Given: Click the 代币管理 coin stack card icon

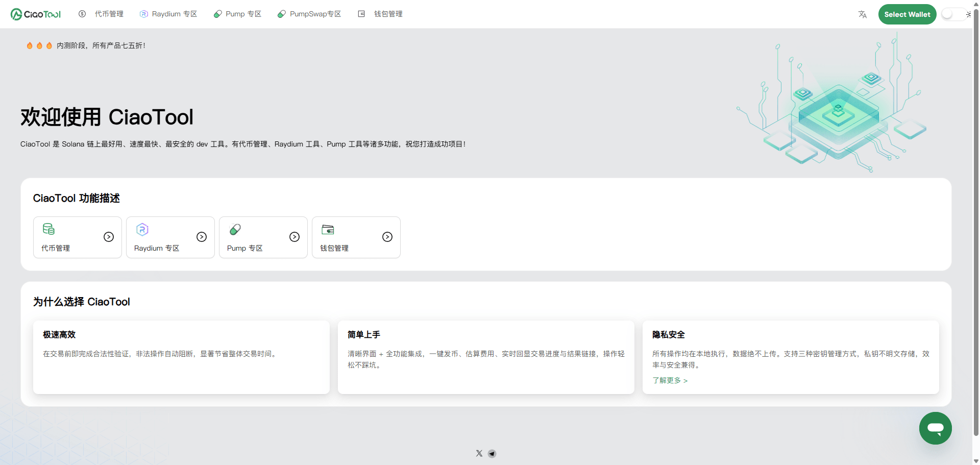Looking at the screenshot, I should click(x=49, y=229).
